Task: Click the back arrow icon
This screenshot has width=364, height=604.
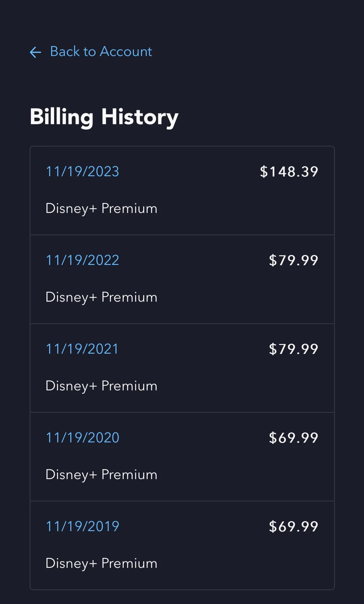Action: click(x=35, y=52)
